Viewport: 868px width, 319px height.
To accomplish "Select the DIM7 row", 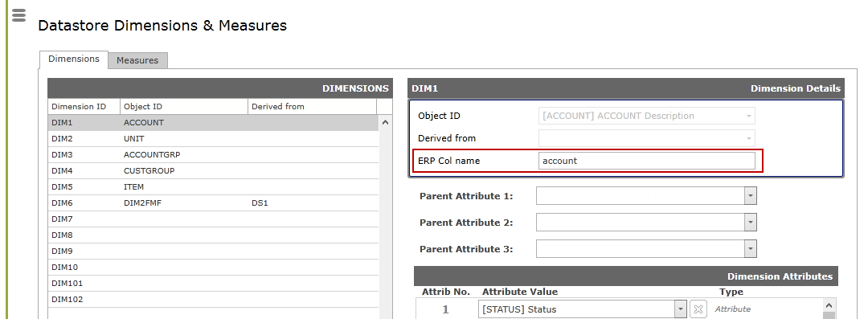I will click(x=213, y=219).
